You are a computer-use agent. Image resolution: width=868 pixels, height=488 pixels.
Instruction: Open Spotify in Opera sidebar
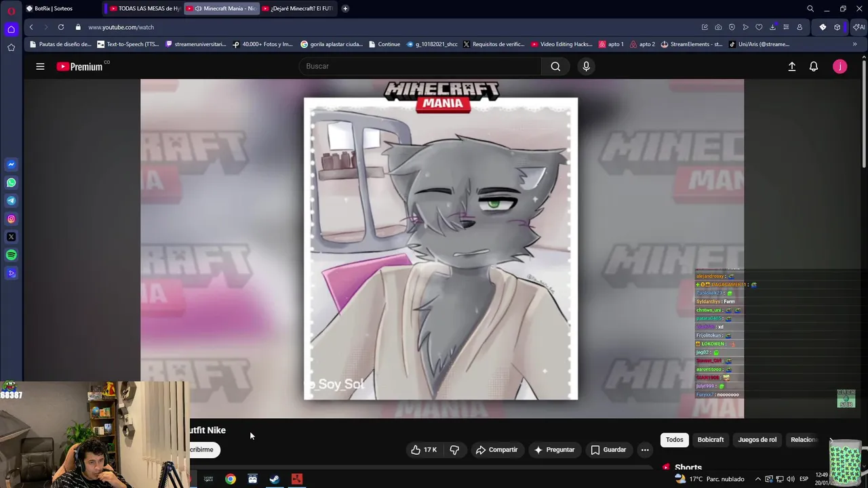[11, 256]
